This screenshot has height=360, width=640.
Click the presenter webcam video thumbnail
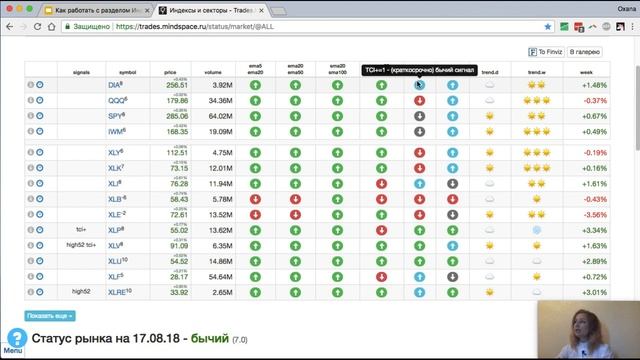(589, 330)
